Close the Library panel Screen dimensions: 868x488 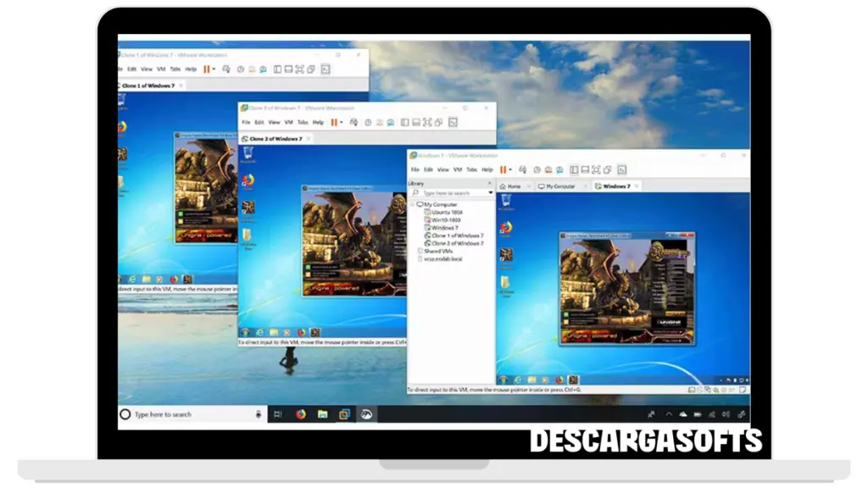(x=489, y=183)
